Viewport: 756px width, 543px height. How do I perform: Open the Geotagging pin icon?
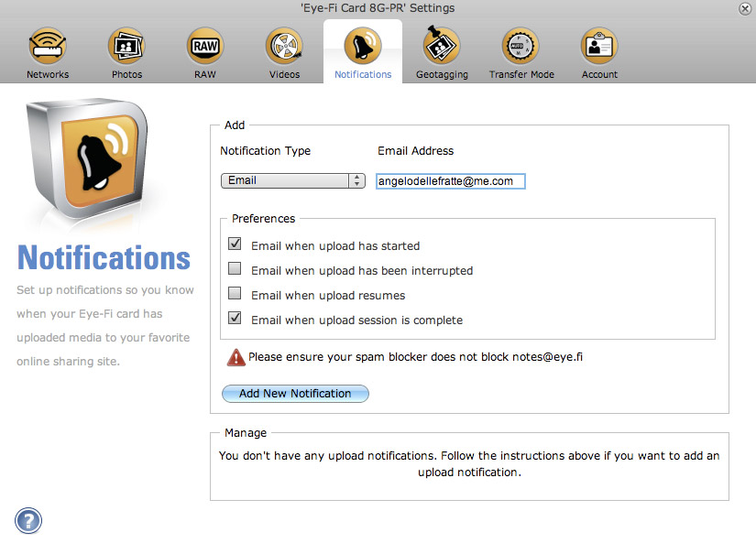(442, 45)
